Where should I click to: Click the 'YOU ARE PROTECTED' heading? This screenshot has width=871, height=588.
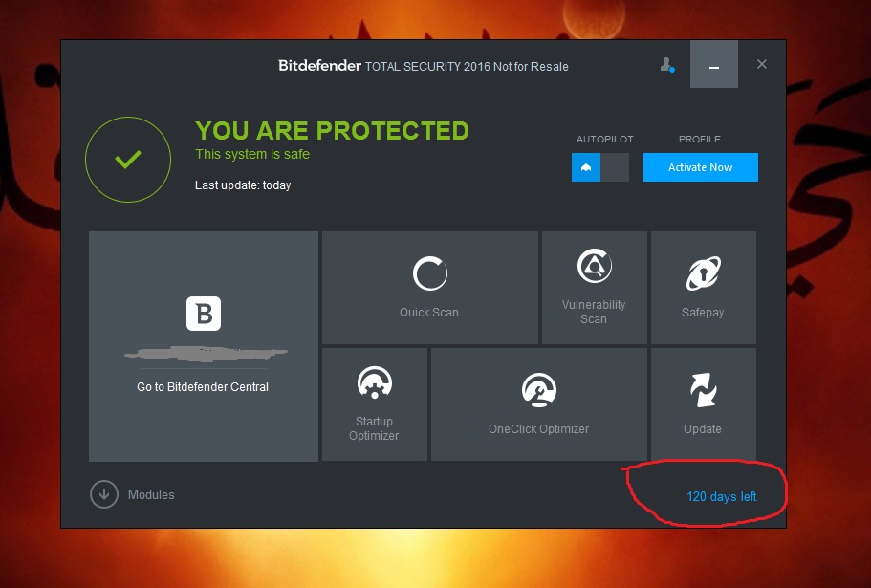click(x=332, y=131)
